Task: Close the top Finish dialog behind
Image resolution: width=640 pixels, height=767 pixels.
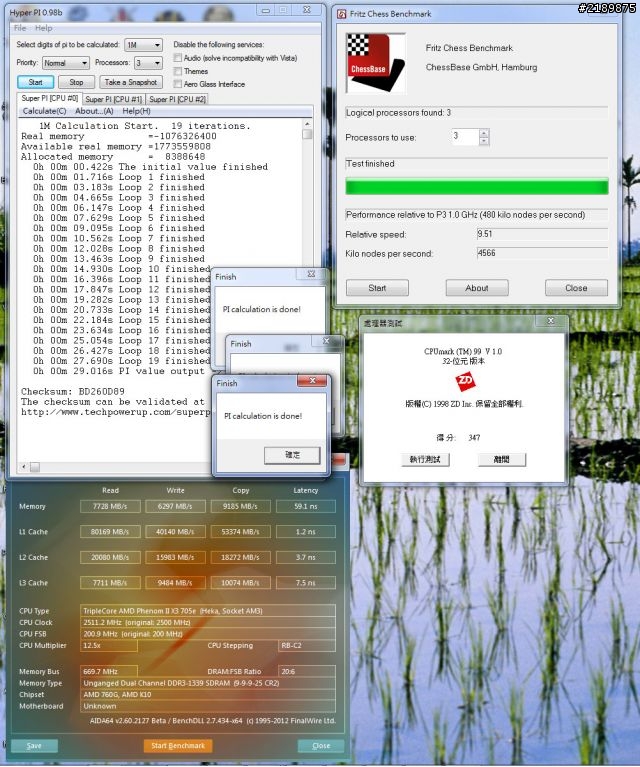Action: tap(311, 274)
